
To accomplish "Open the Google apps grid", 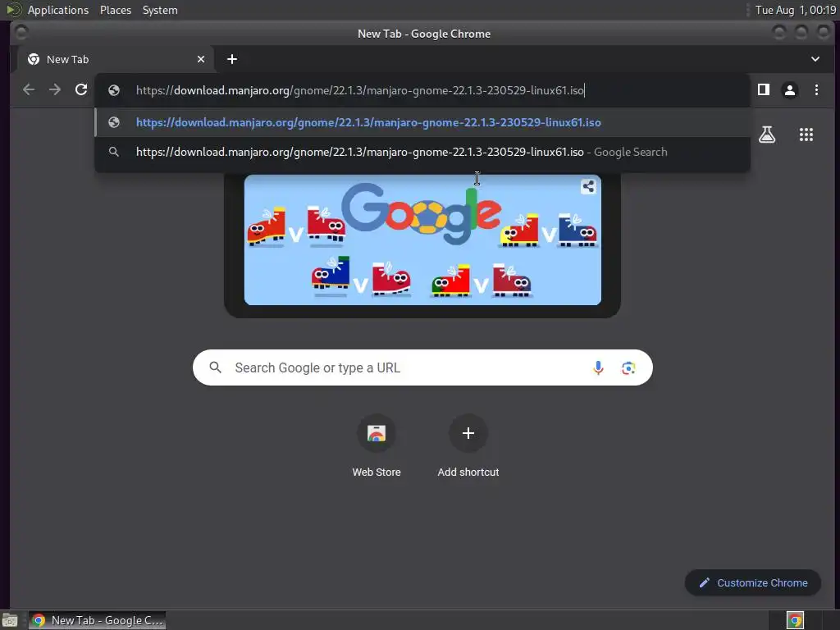I will pyautogui.click(x=806, y=135).
